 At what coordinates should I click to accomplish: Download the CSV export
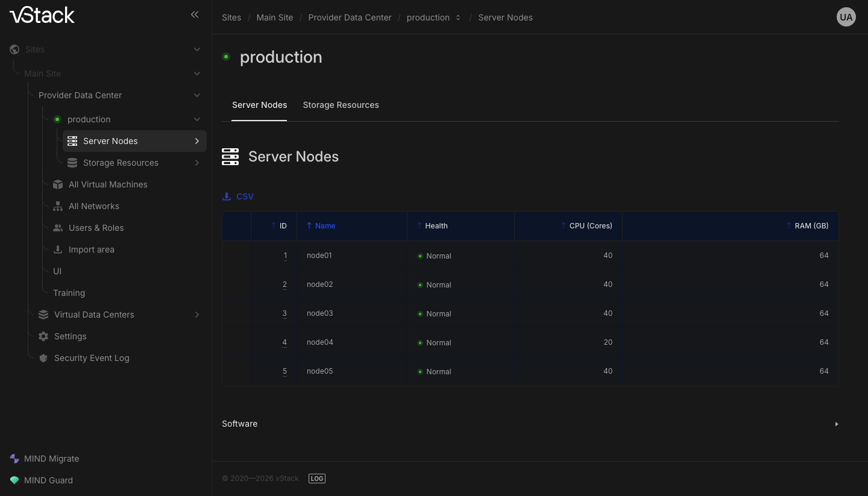[238, 196]
